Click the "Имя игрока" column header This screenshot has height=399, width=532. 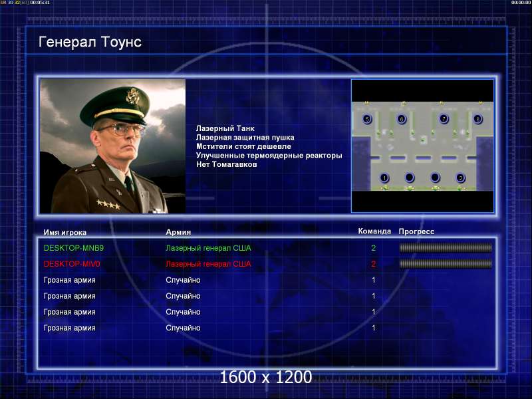(65, 232)
